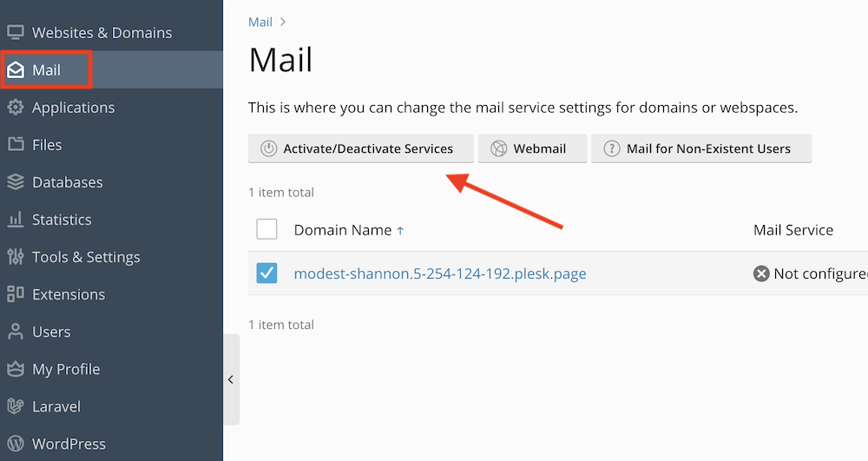Click the Extensions grid icon
868x461 pixels.
pos(15,294)
